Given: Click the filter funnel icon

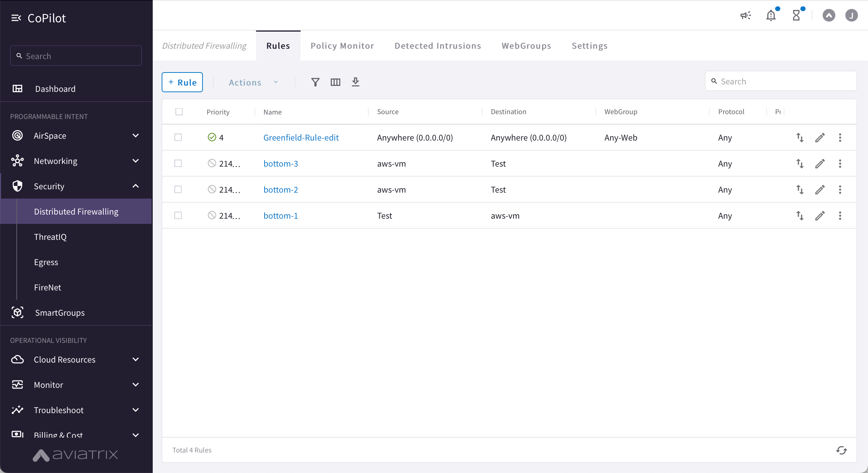Looking at the screenshot, I should [315, 82].
